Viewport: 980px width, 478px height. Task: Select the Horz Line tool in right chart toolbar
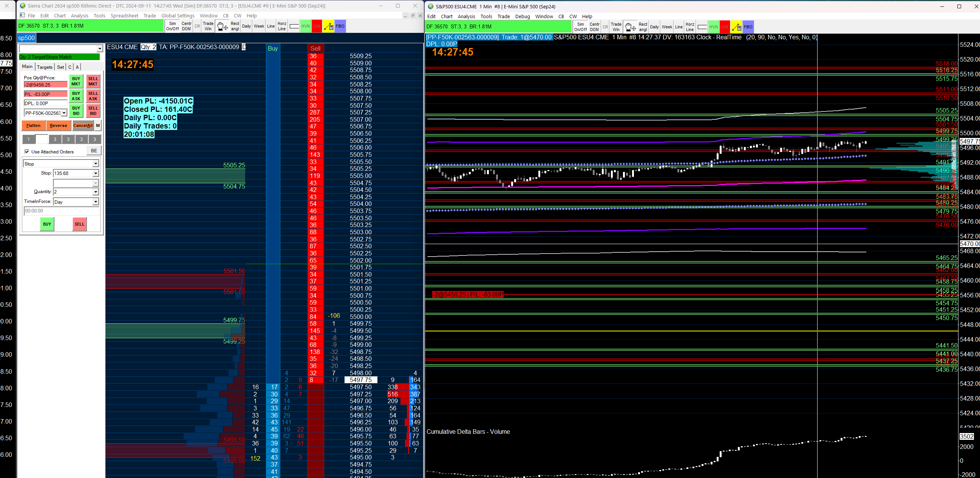coord(690,27)
